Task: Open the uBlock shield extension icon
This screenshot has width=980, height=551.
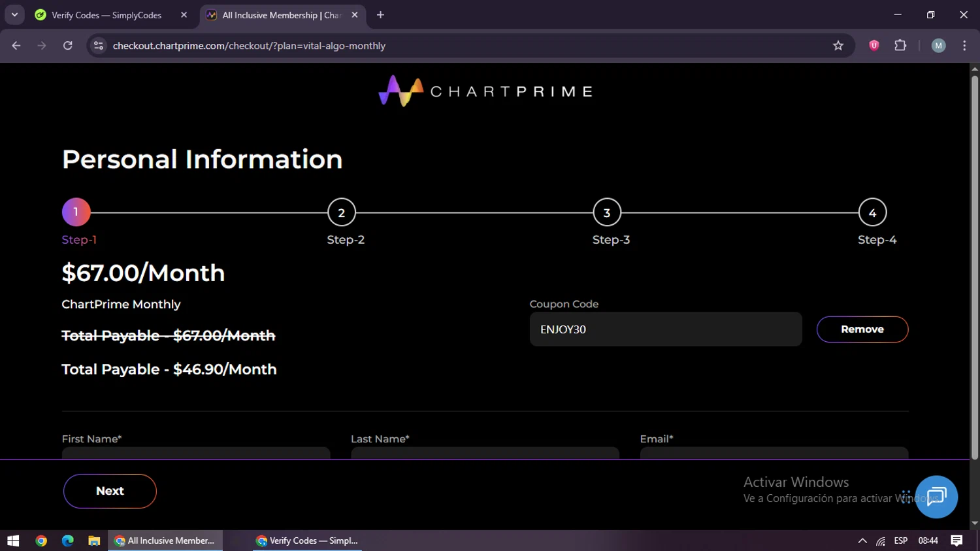Action: pos(874,46)
